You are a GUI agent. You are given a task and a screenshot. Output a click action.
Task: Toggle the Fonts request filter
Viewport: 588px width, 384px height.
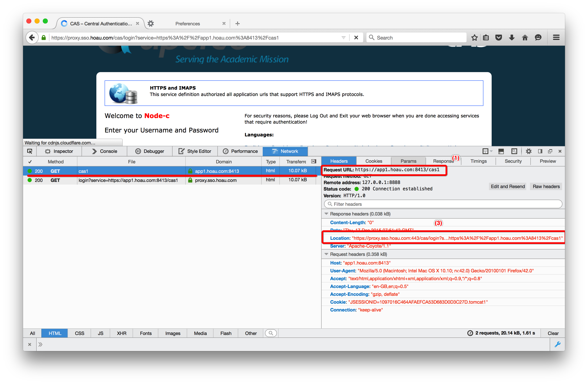coord(146,333)
